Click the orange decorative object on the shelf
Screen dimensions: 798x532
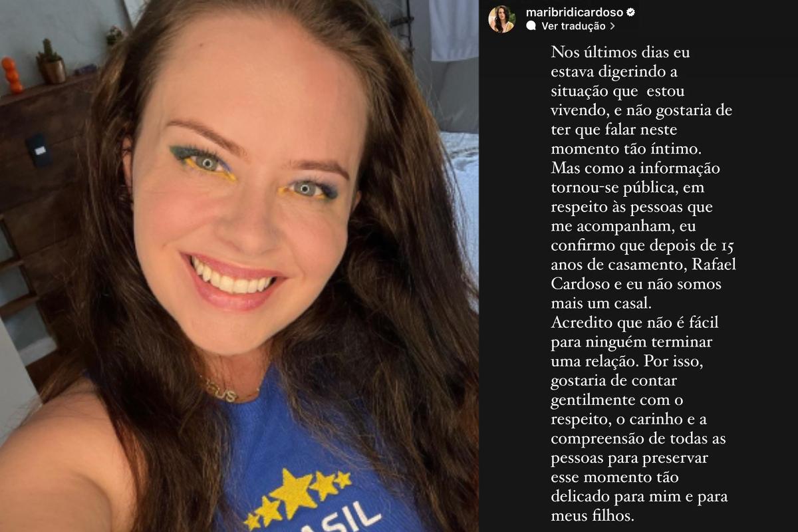11,74
